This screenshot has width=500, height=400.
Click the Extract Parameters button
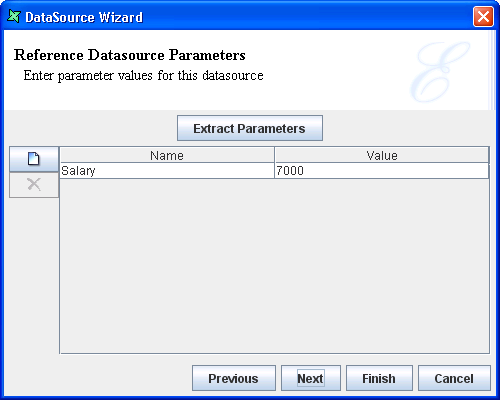[x=250, y=128]
